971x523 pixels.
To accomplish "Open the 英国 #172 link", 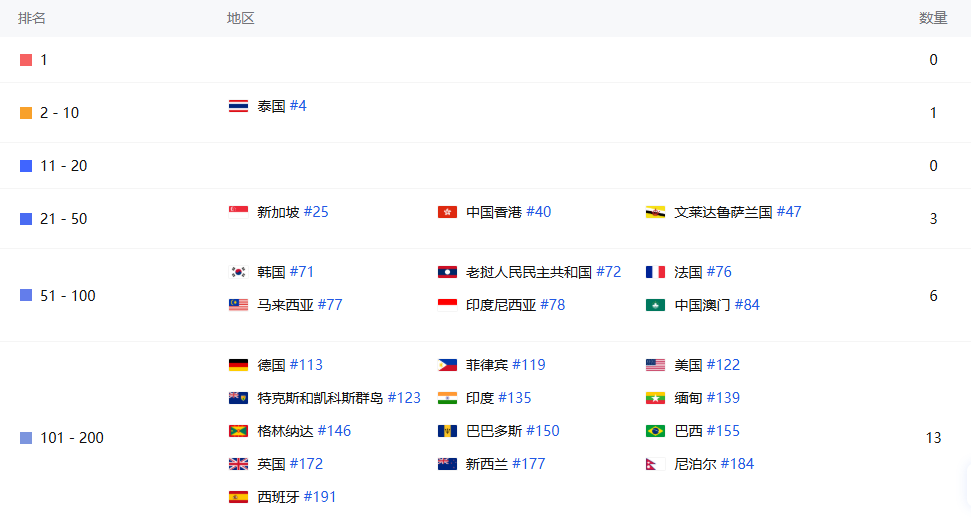I will pos(290,464).
